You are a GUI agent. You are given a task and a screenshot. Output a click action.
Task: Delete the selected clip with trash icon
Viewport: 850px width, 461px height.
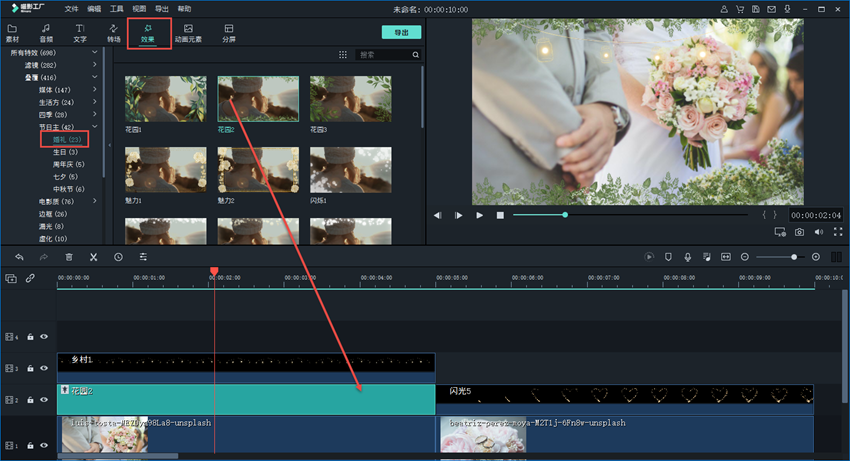[x=69, y=257]
